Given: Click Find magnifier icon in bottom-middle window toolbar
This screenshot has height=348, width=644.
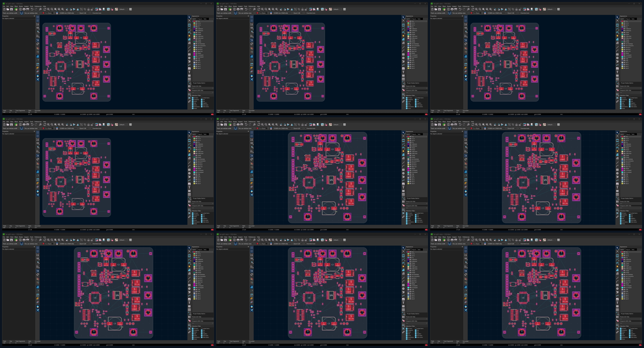Looking at the screenshot, I should coord(254,240).
